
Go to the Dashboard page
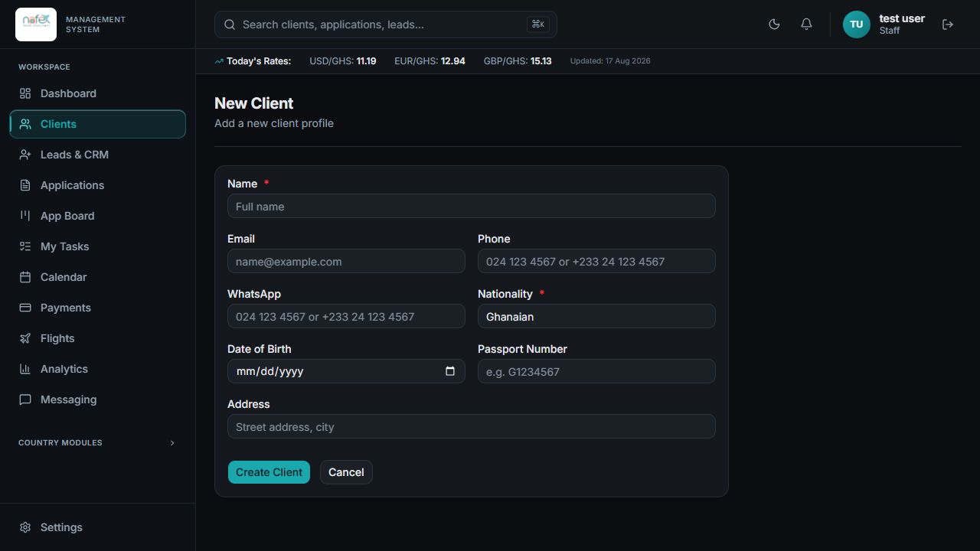click(98, 93)
